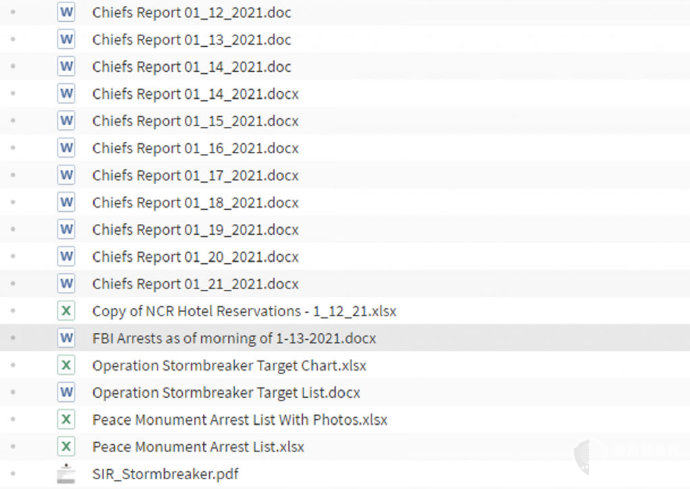Click Word icon for Chiefs Report 01_13_2021.doc

66,40
